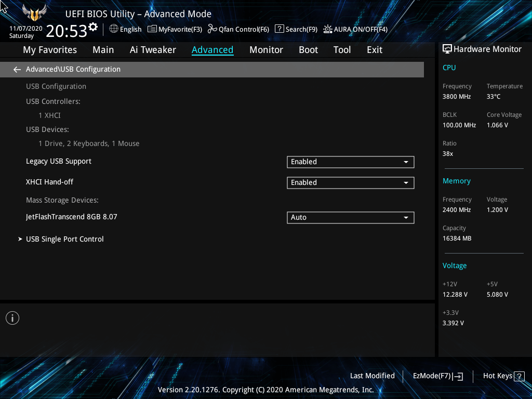This screenshot has width=532, height=399.
Task: Click the 3.392 V reading
Action: click(453, 323)
